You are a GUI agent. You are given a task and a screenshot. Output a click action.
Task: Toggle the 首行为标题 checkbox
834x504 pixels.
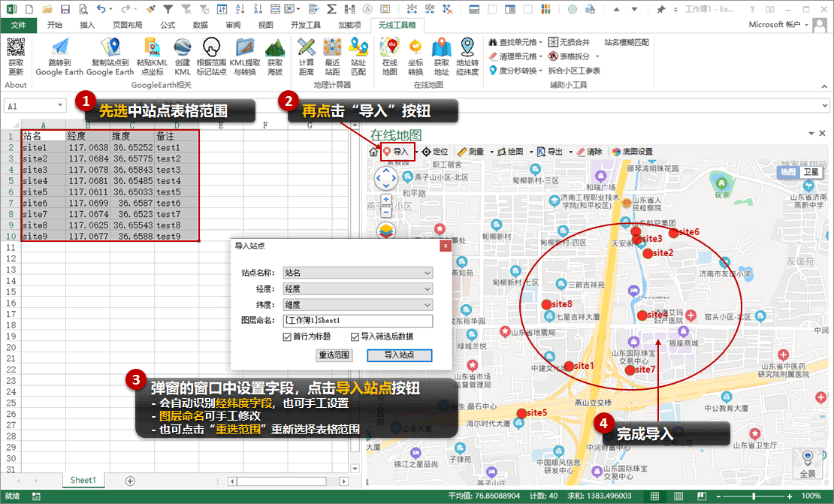coord(287,337)
